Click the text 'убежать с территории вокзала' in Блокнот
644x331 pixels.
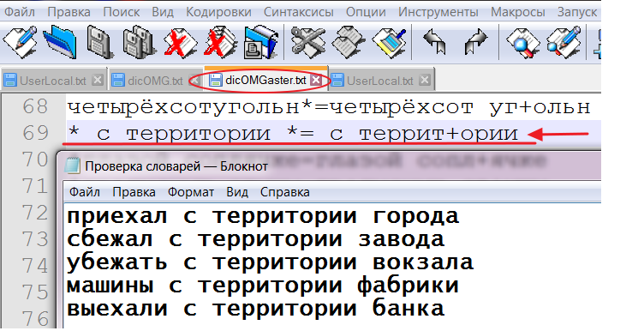(270, 262)
